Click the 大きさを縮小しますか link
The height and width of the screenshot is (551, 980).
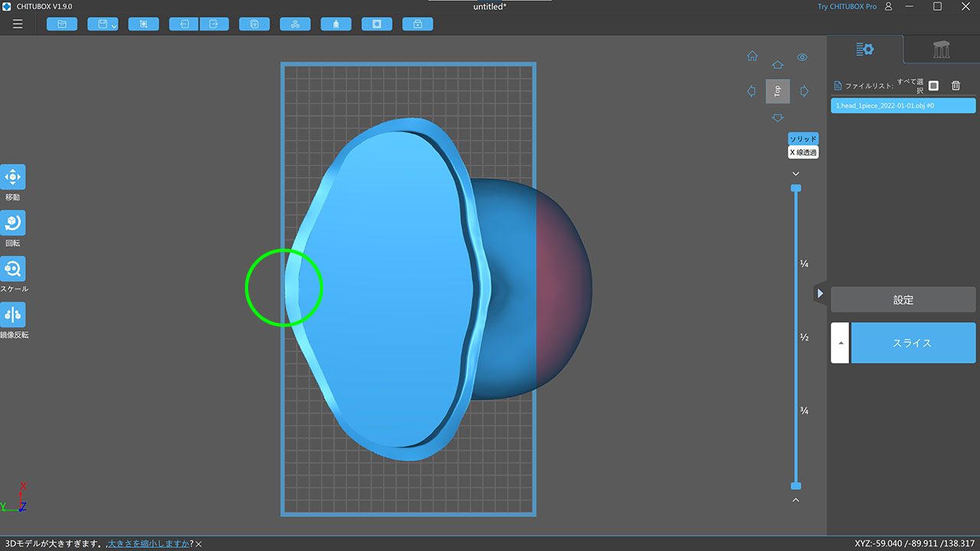point(149,543)
